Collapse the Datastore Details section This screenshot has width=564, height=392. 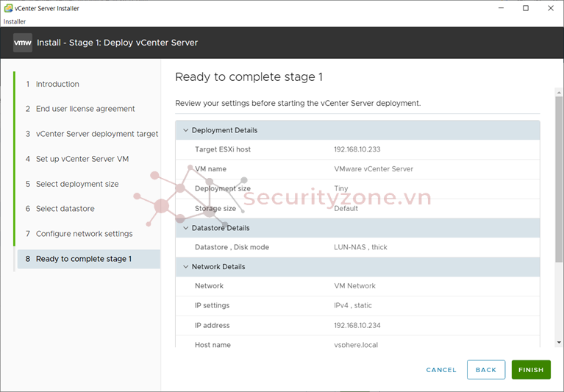point(185,228)
